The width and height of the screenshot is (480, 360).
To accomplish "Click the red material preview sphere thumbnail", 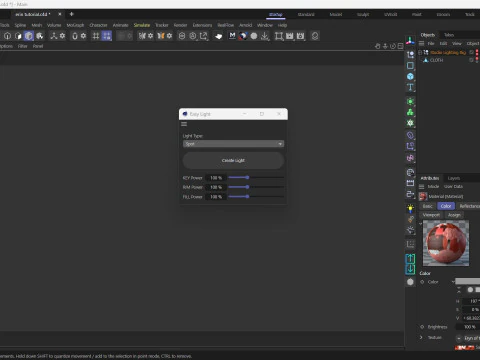I will [446, 243].
